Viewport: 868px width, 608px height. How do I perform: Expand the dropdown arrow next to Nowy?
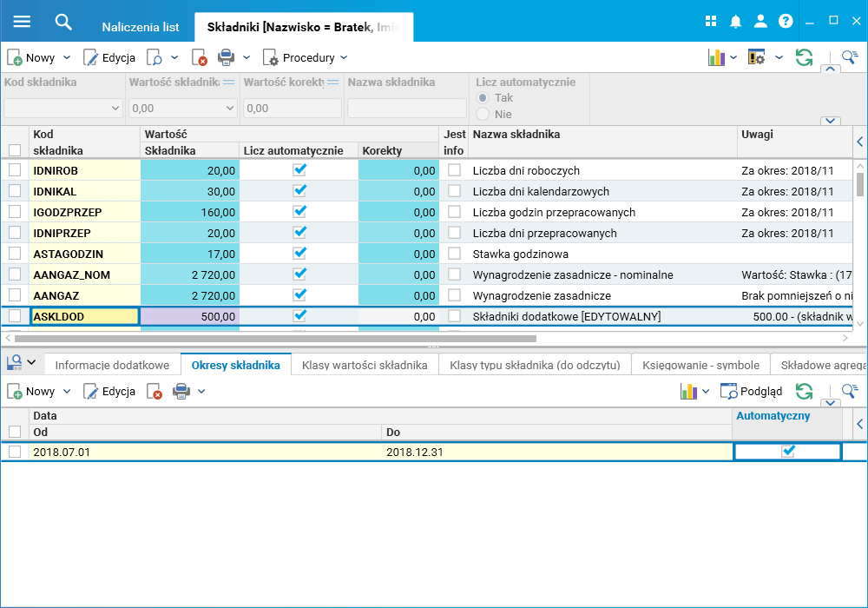[x=66, y=58]
